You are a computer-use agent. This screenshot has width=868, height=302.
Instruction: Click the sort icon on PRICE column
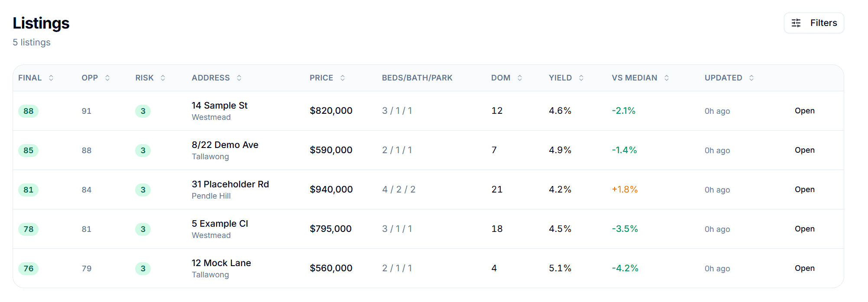[x=343, y=78]
